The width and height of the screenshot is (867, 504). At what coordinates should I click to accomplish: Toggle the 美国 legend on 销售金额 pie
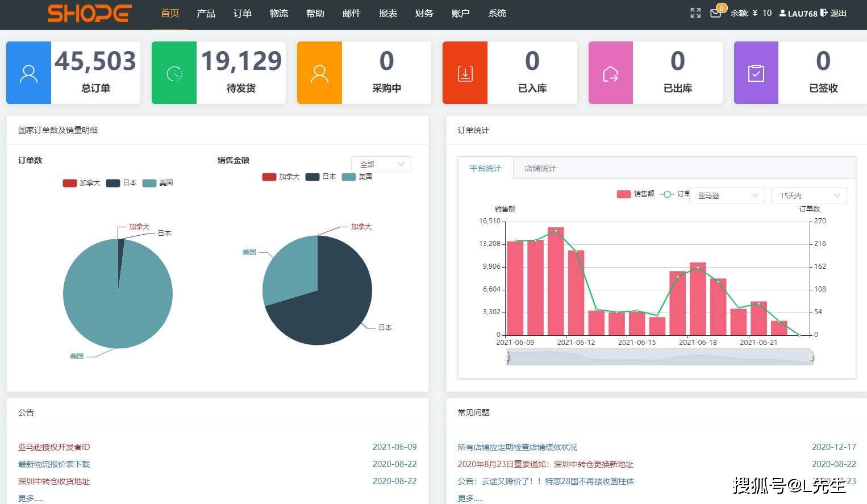click(x=357, y=177)
